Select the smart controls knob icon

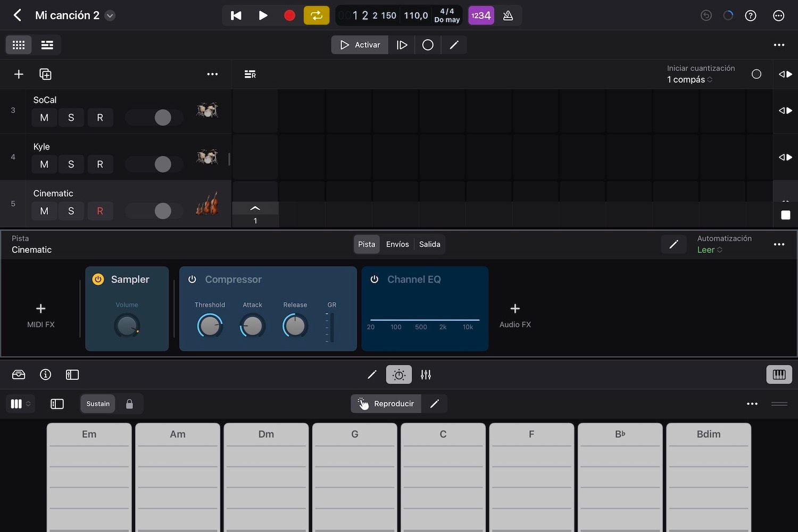pyautogui.click(x=398, y=374)
